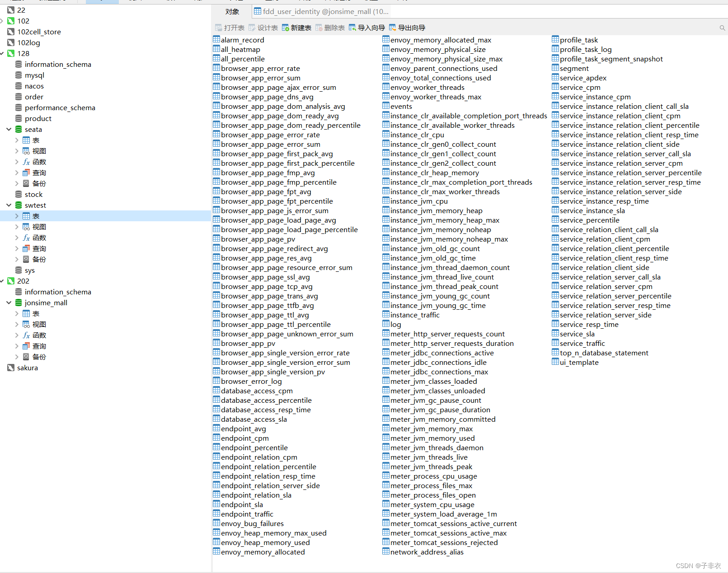
Task: Select the mysql database icon
Action: pyautogui.click(x=19, y=75)
